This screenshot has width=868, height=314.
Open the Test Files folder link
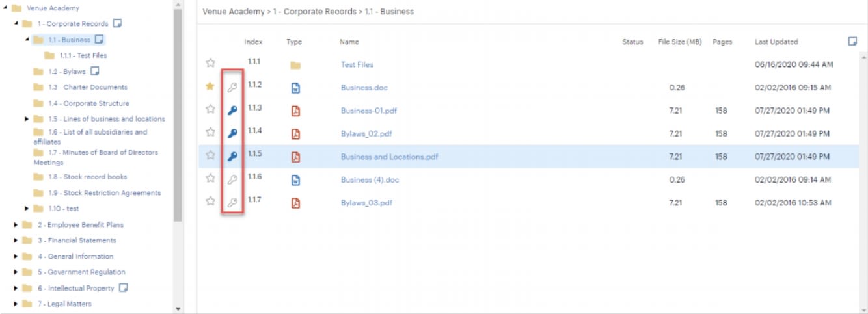coord(357,64)
